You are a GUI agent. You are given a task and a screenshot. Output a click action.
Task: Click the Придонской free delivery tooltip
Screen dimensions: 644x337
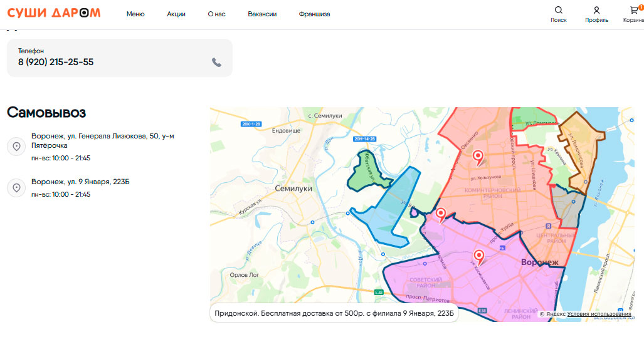point(334,313)
